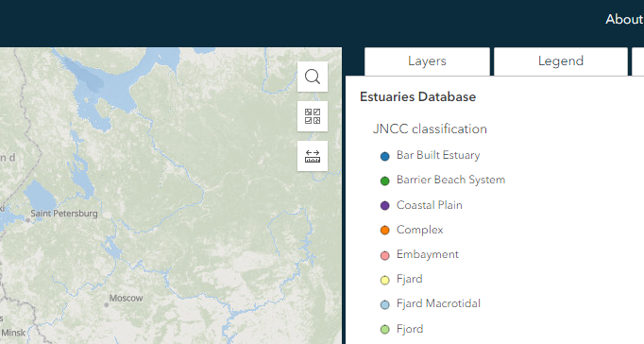Click the Fjard legend label
This screenshot has height=344, width=644.
tap(410, 279)
